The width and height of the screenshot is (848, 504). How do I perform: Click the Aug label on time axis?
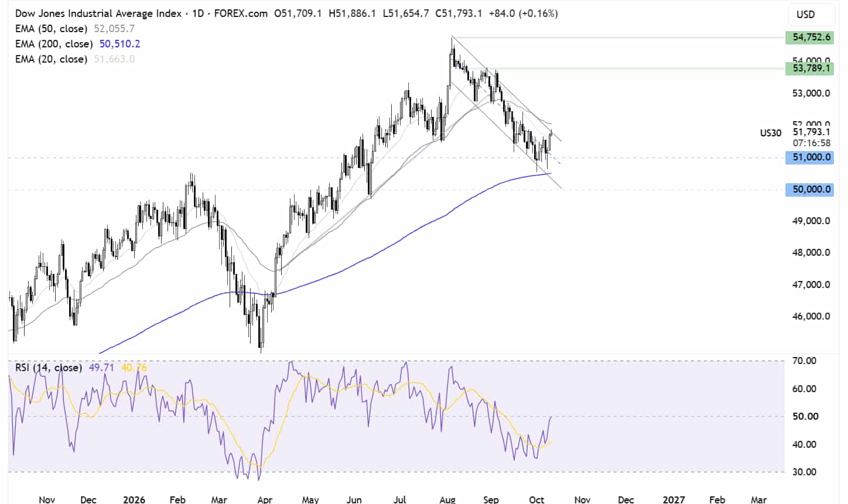pyautogui.click(x=447, y=499)
